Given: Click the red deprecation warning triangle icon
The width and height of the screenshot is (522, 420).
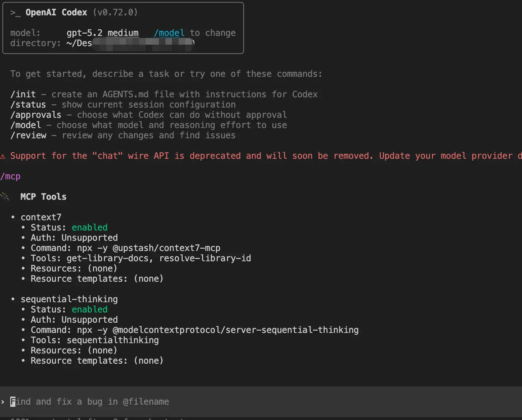Looking at the screenshot, I should click(x=3, y=157).
